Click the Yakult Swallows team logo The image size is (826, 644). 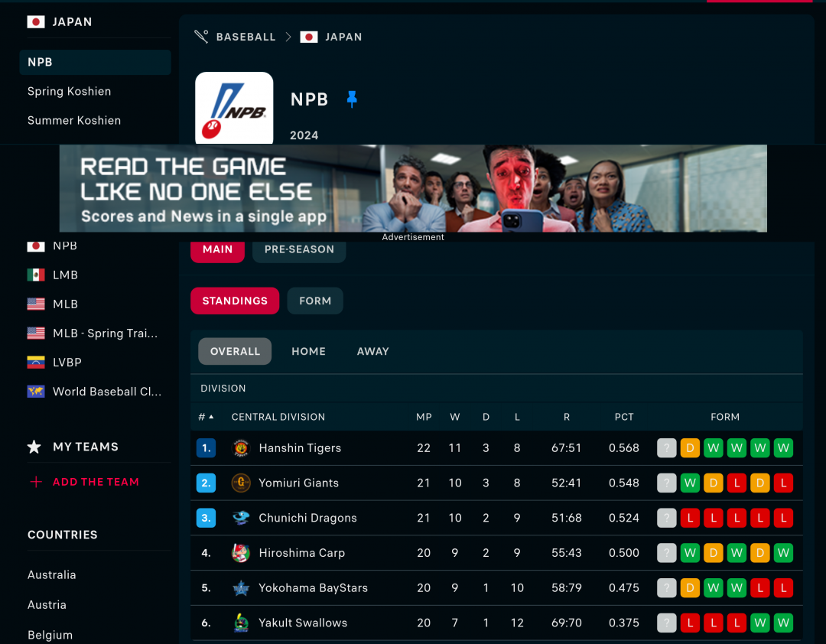pos(241,623)
